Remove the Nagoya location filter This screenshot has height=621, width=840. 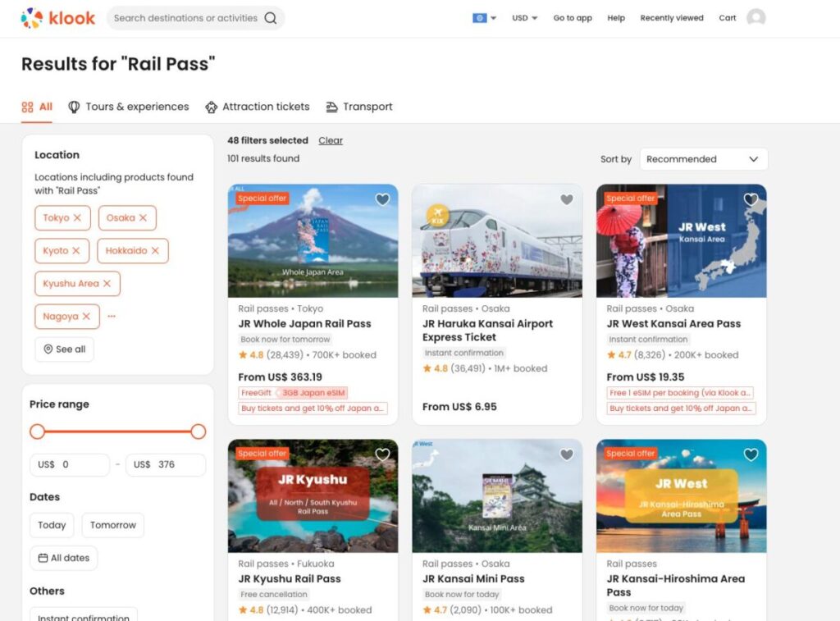[x=86, y=316]
